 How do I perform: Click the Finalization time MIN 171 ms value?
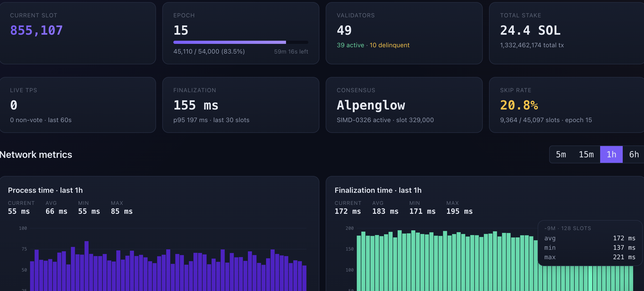[422, 211]
